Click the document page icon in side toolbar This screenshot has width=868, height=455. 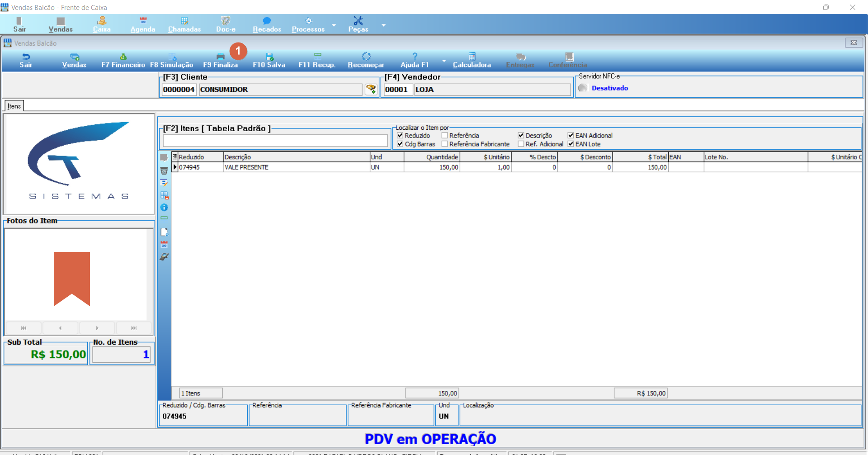click(x=164, y=232)
